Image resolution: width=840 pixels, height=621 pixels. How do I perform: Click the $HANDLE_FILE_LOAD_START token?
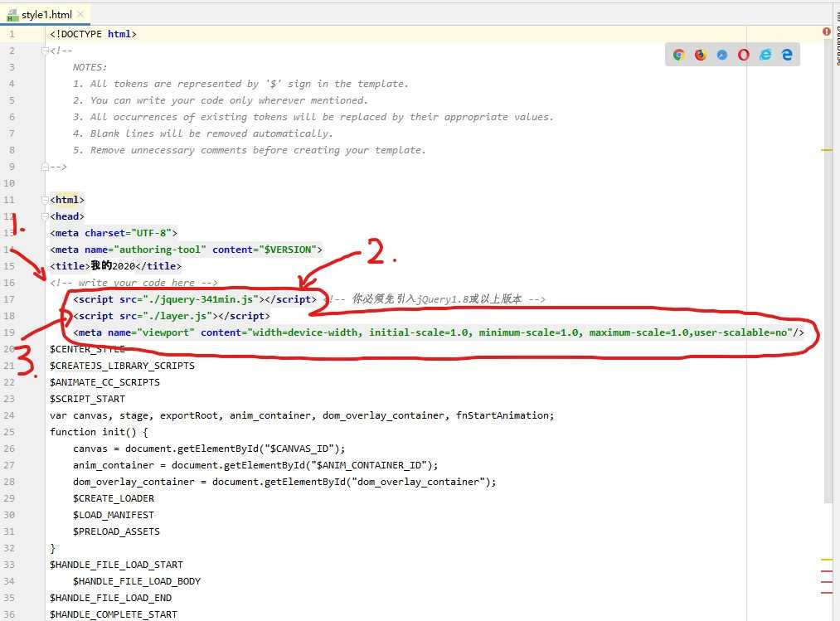116,565
